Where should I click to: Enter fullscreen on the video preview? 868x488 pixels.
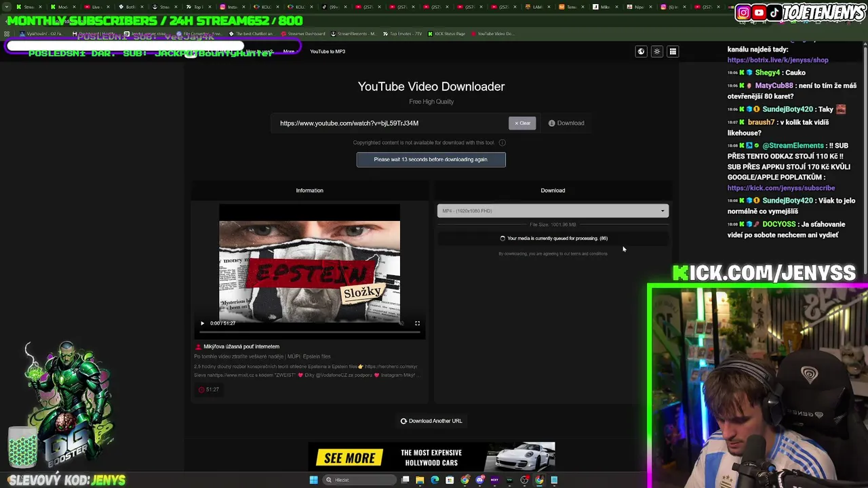tap(417, 323)
